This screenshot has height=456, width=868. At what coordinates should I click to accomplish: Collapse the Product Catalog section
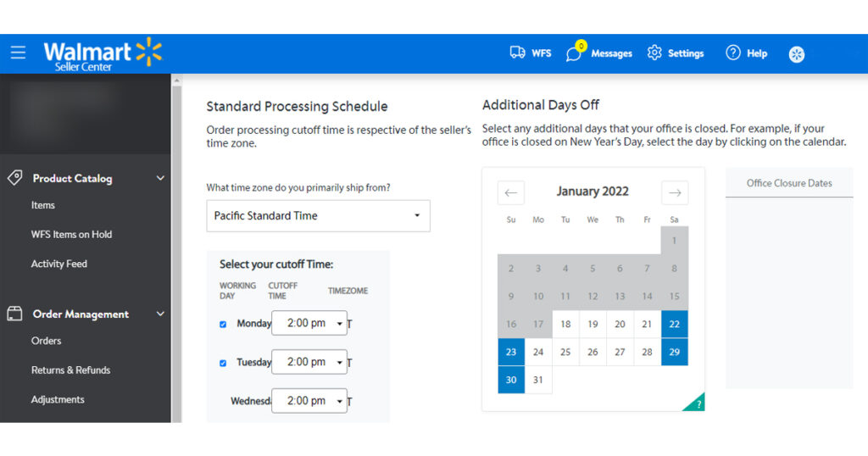[160, 178]
